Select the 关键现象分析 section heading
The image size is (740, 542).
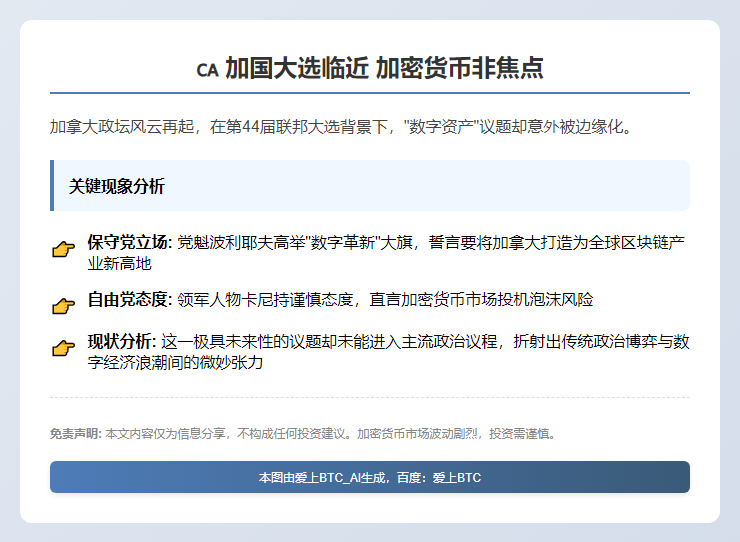click(x=117, y=186)
